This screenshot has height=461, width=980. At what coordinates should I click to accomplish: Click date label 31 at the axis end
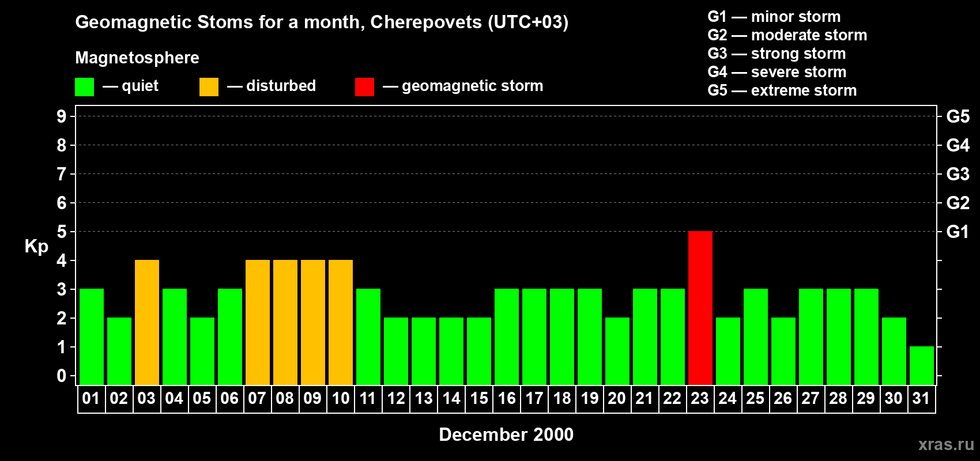coord(921,399)
